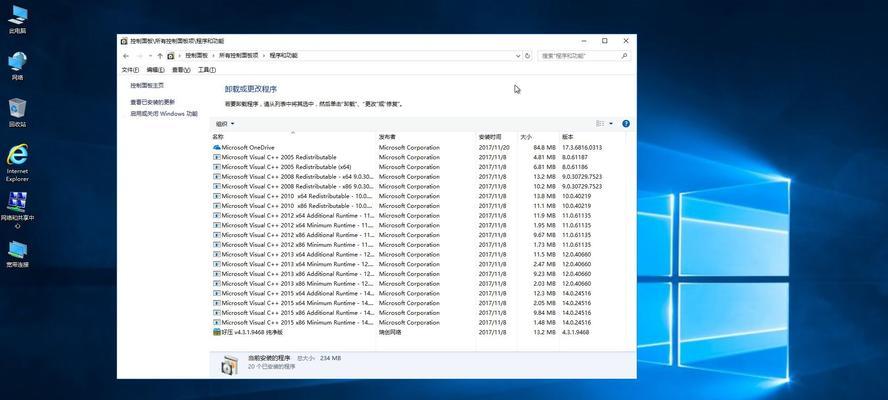
Task: Refresh the address bar location
Action: click(x=528, y=56)
